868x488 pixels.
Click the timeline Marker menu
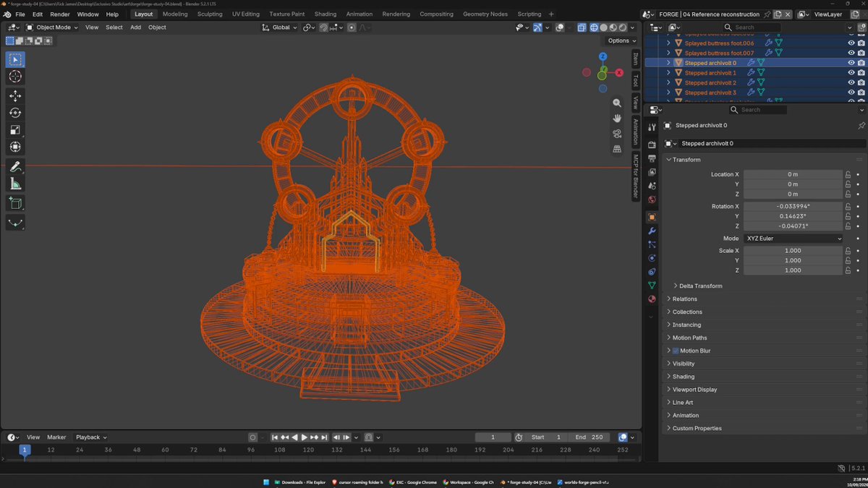pos(56,437)
